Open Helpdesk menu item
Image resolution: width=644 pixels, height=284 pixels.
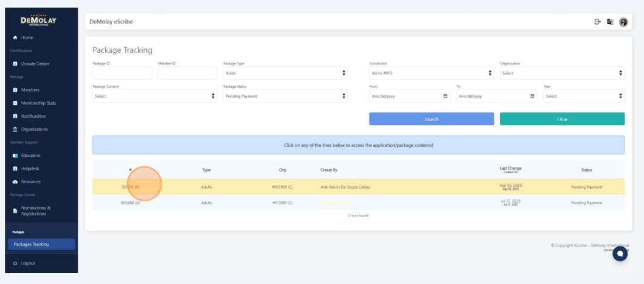(x=30, y=169)
